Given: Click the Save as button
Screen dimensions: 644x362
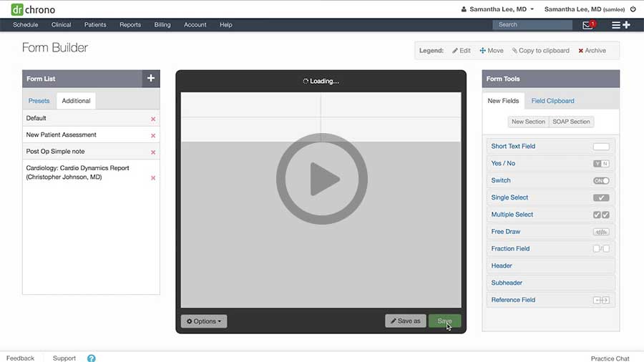Looking at the screenshot, I should pyautogui.click(x=406, y=321).
